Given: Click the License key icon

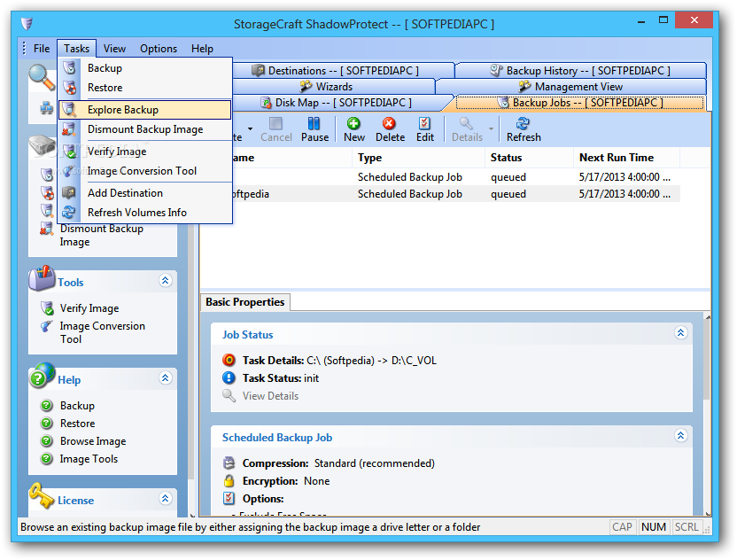Looking at the screenshot, I should coord(41,495).
